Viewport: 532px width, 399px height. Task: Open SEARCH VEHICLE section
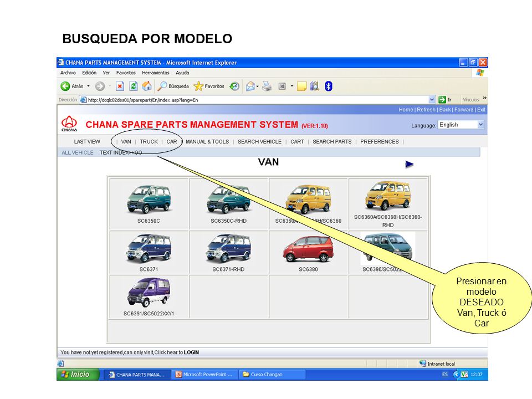(259, 141)
